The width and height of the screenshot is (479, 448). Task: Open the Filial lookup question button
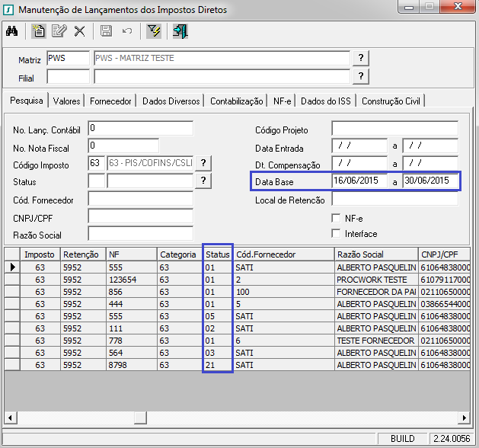[361, 76]
